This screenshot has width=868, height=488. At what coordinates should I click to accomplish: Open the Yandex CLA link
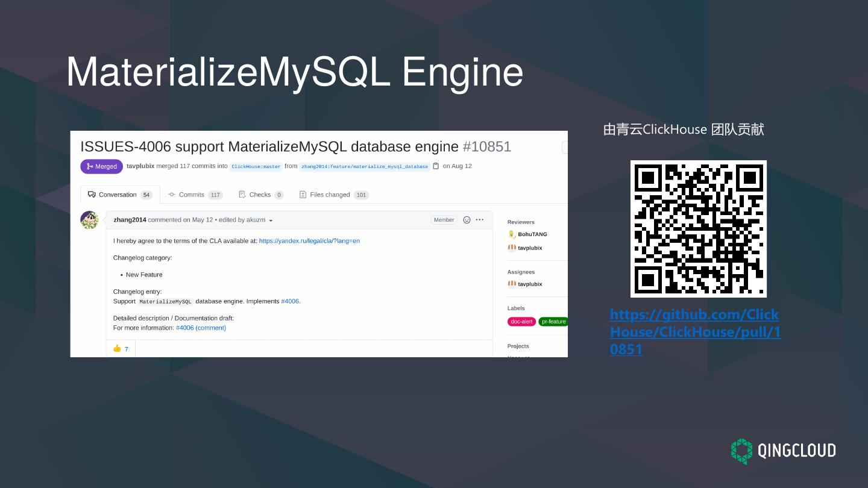309,241
